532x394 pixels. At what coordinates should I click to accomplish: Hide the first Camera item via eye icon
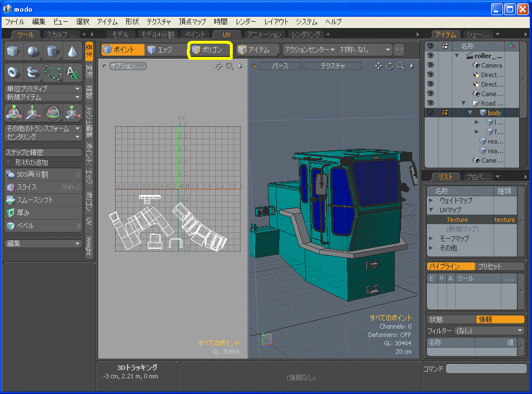pos(430,65)
